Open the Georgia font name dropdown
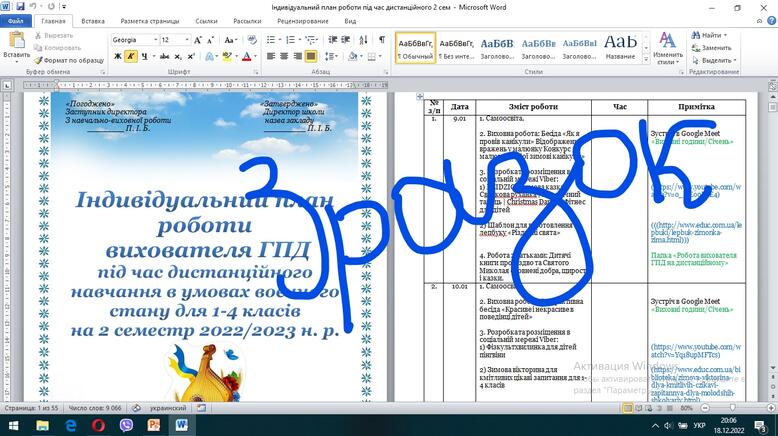778x436 pixels. click(156, 40)
